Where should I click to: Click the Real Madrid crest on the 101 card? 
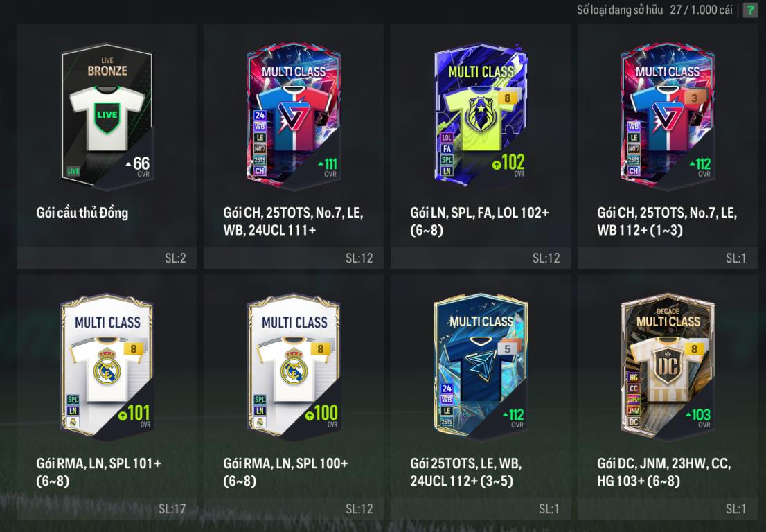(x=107, y=366)
